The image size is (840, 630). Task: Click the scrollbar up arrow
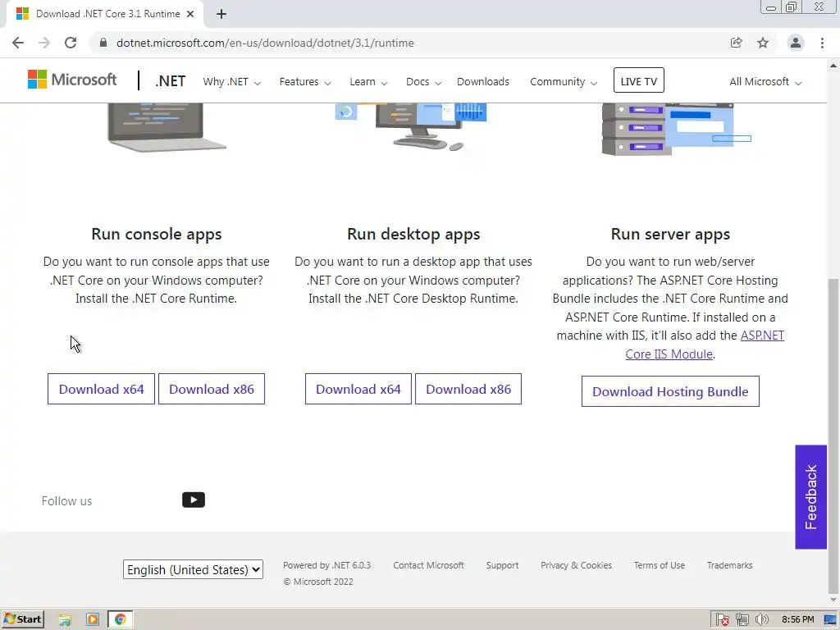[x=833, y=66]
